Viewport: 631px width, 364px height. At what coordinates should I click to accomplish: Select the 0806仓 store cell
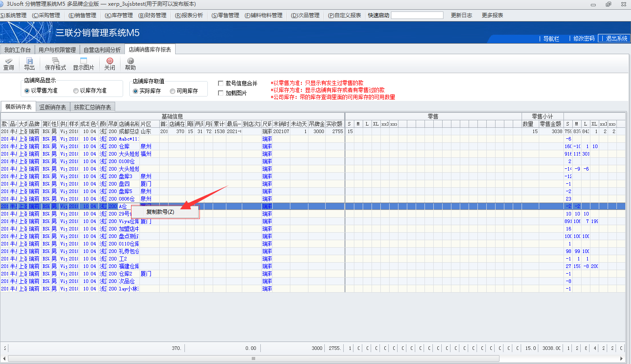[x=129, y=199]
